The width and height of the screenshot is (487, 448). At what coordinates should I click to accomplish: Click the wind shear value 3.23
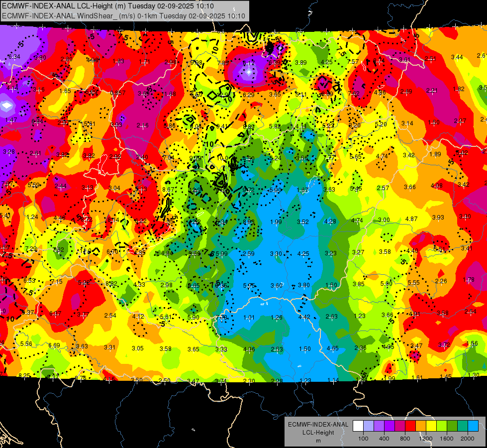tap(330, 253)
